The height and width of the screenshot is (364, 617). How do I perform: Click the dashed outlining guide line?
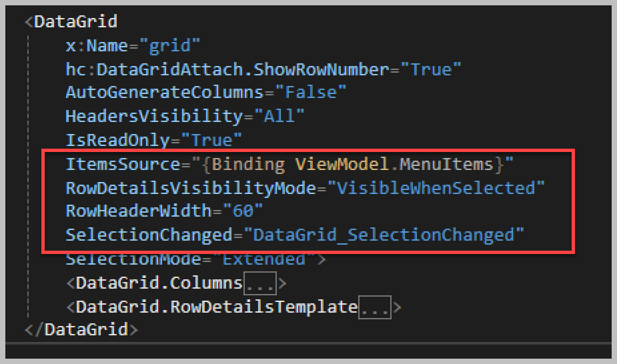[28, 177]
